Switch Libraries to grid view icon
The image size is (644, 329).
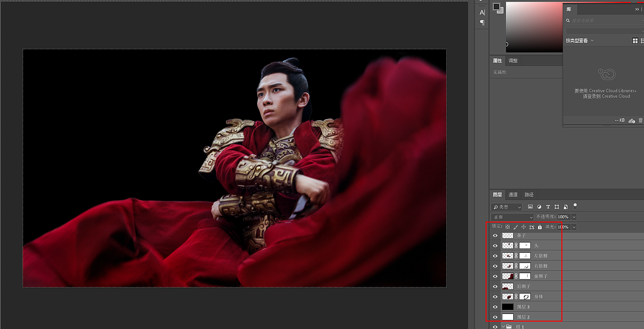(635, 40)
